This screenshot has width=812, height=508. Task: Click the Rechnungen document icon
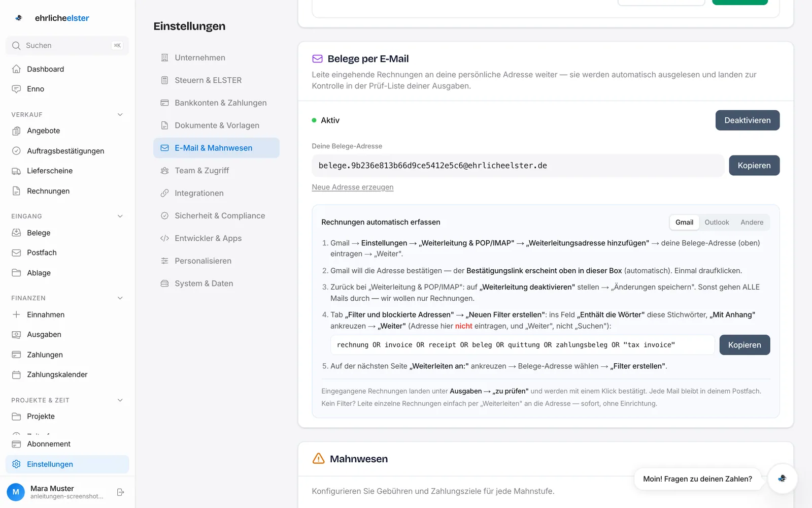16,191
